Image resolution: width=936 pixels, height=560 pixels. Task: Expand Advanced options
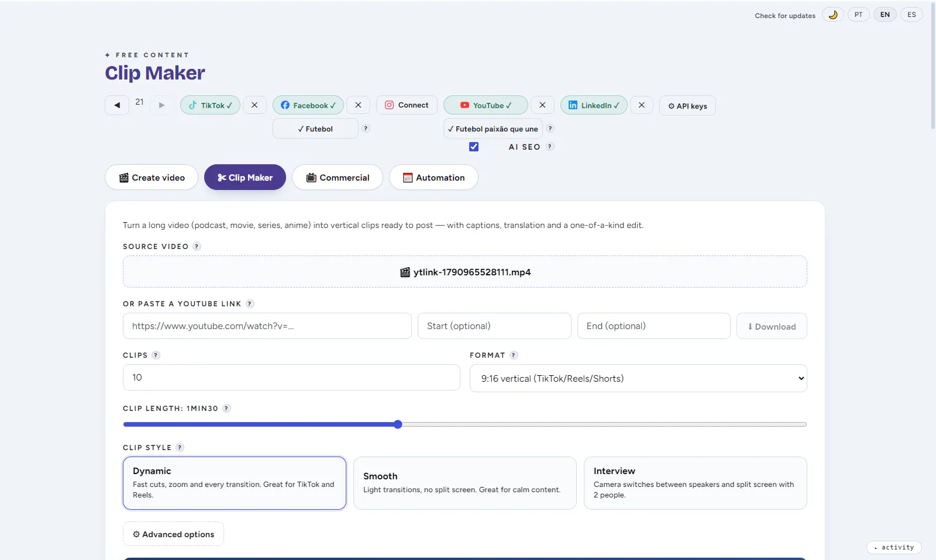click(x=173, y=534)
